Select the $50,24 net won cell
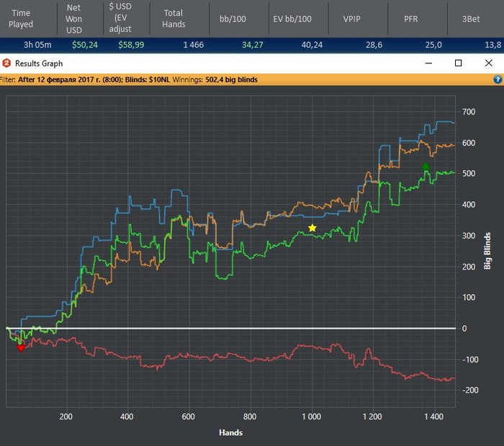Screen dimensions: 504x446 coord(85,45)
